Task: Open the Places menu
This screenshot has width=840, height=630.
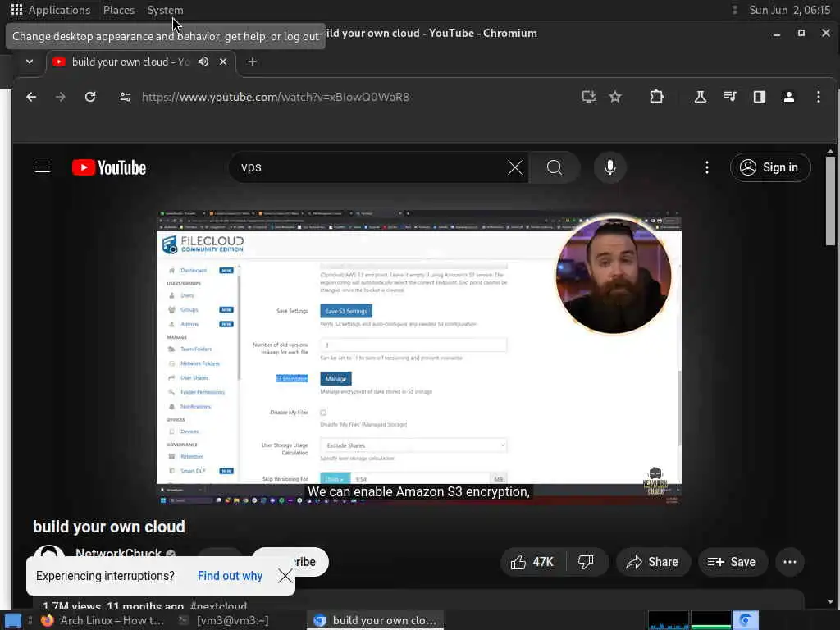Action: (118, 10)
